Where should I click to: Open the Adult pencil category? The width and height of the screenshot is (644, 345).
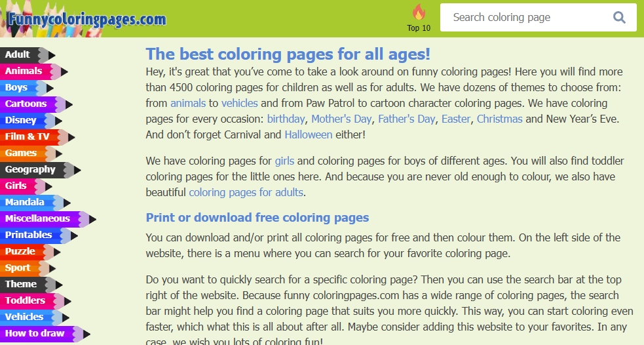point(28,54)
